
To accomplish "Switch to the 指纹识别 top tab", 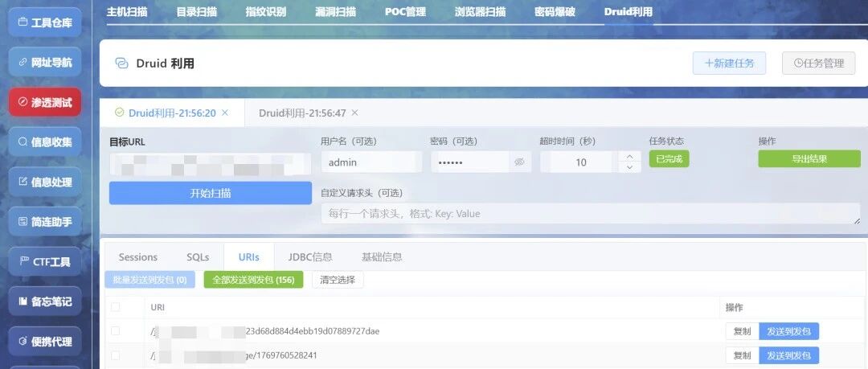I will coord(266,11).
